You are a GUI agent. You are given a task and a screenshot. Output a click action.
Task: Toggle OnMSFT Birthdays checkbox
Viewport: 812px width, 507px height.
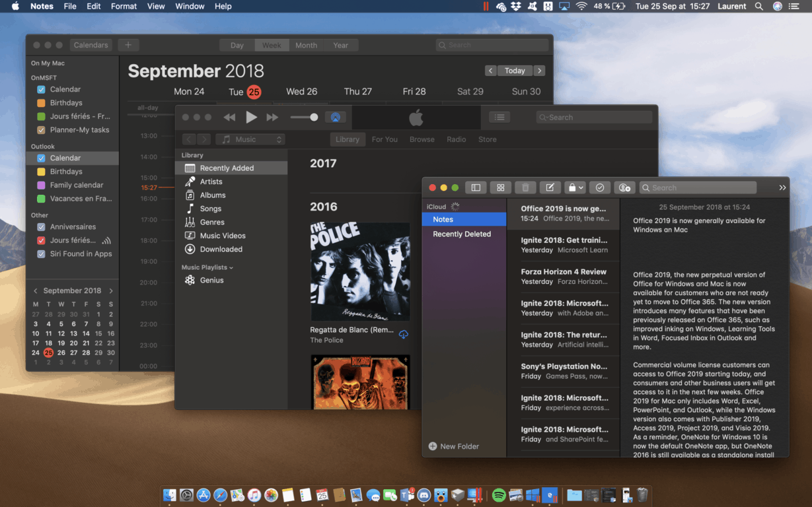tap(42, 103)
